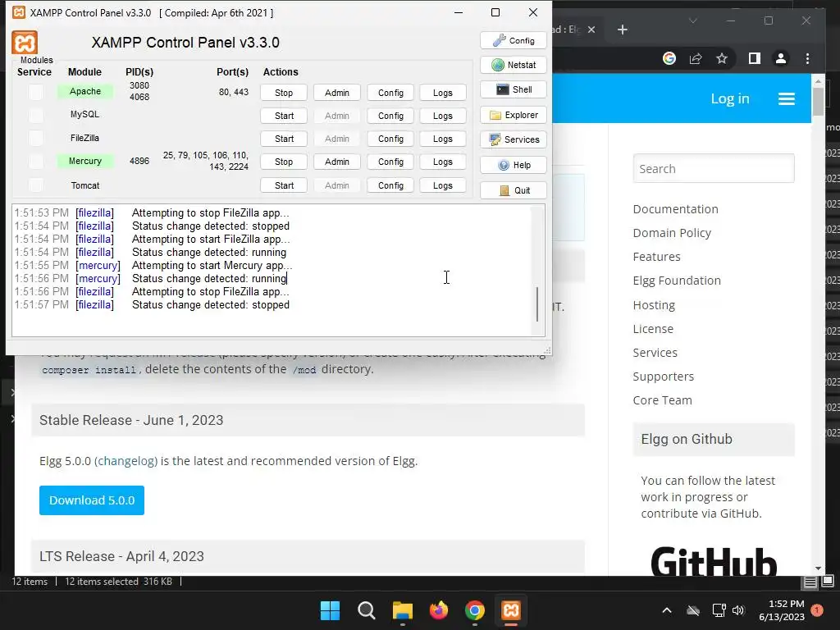Toggle Chrome side panel icon
Screen dimensions: 840x630
pos(755,58)
